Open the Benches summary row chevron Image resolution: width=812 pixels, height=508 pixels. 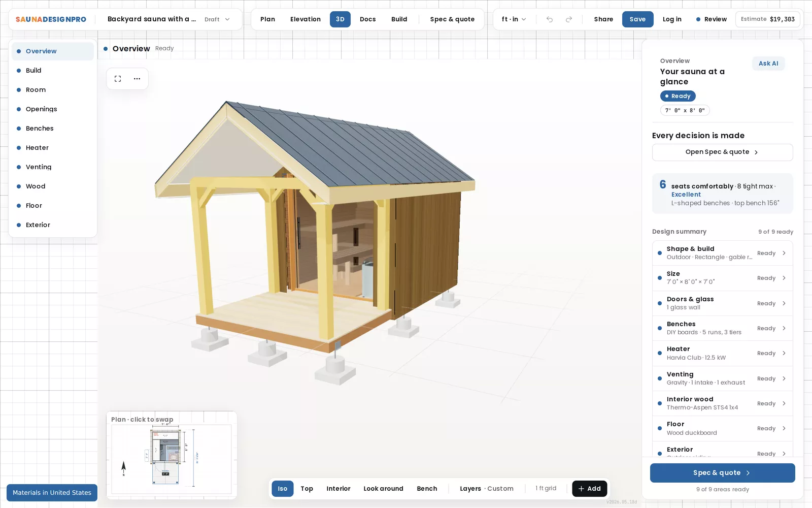coord(784,328)
